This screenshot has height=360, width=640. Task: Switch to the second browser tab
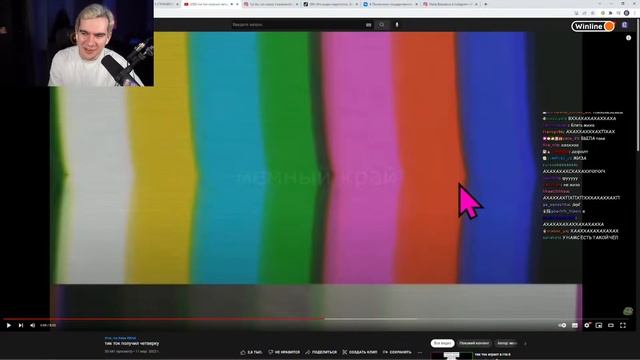pyautogui.click(x=270, y=4)
